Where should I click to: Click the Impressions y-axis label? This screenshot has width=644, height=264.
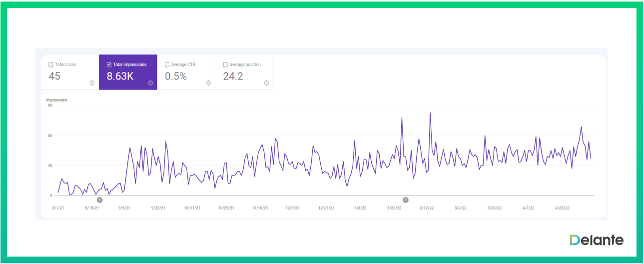click(x=56, y=100)
